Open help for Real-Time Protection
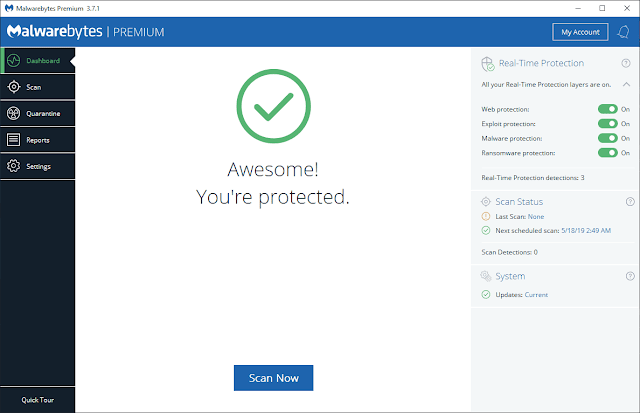 pyautogui.click(x=626, y=63)
